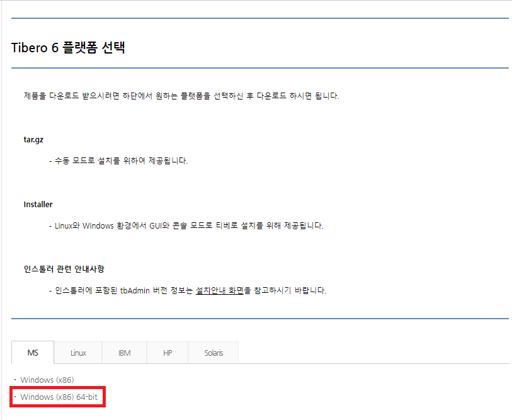
Task: Click the tar.gz heading text
Action: pos(33,140)
